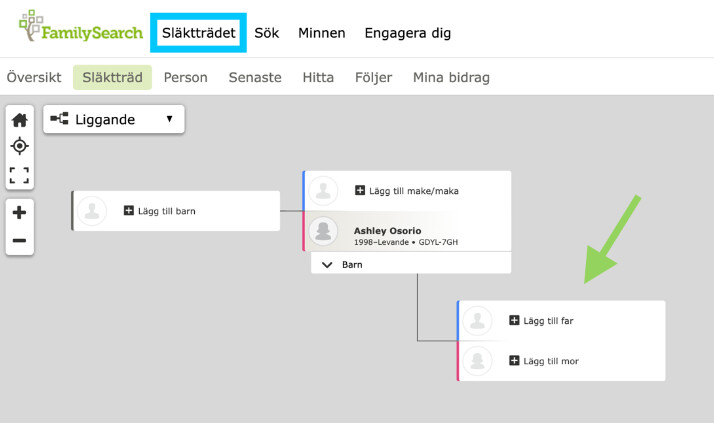The image size is (714, 444).
Task: Click Lägg till mor
Action: coord(551,361)
